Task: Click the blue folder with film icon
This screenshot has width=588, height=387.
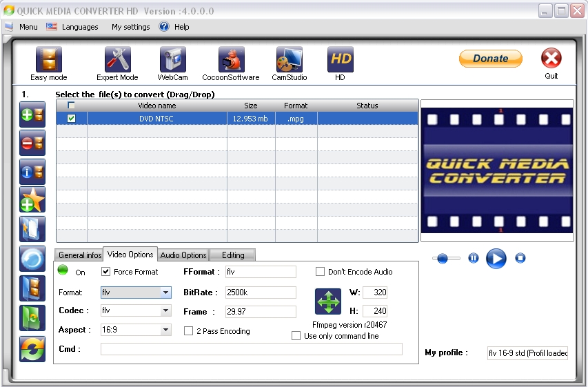Action: [x=32, y=288]
